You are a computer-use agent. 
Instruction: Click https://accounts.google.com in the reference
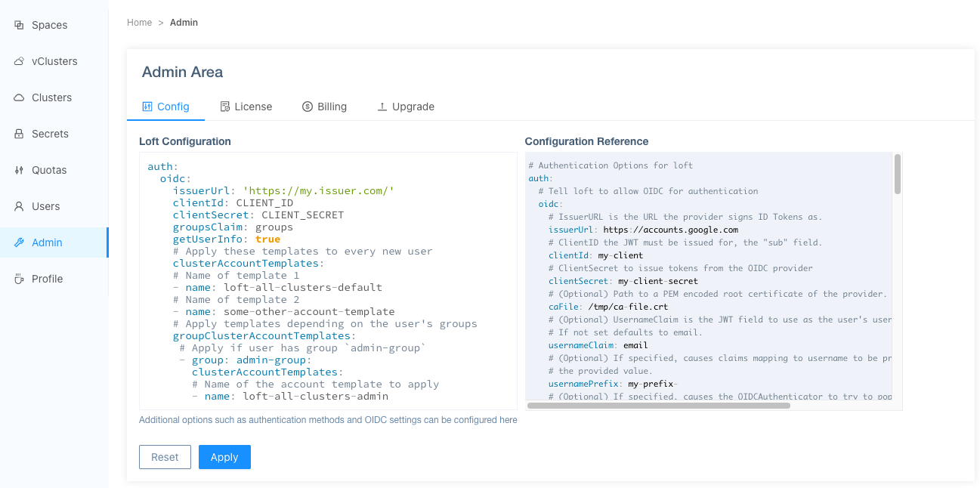pyautogui.click(x=670, y=230)
